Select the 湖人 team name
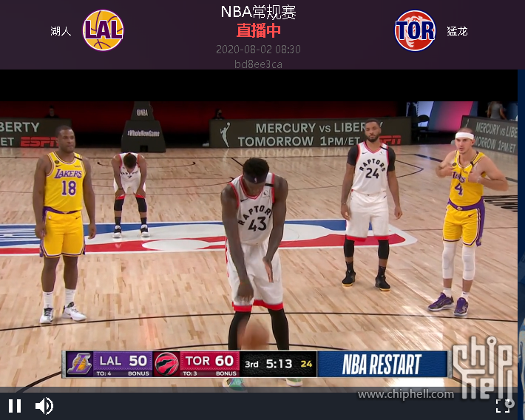The width and height of the screenshot is (525, 420). pos(61,31)
